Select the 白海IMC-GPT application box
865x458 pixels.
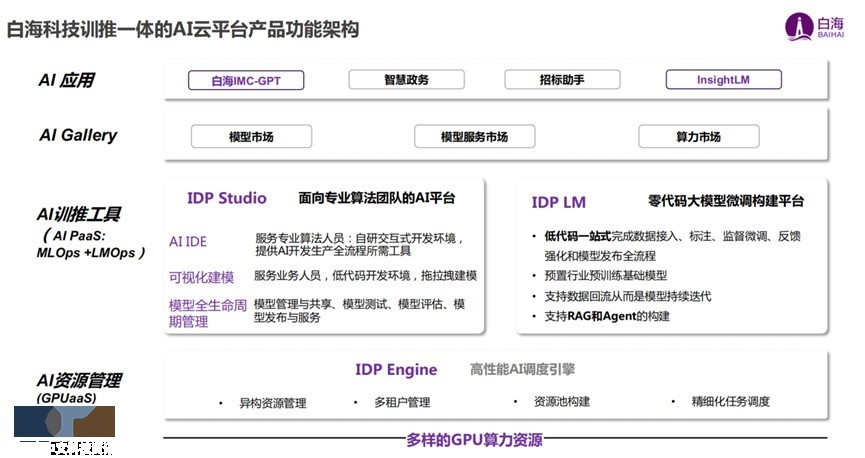(x=246, y=80)
